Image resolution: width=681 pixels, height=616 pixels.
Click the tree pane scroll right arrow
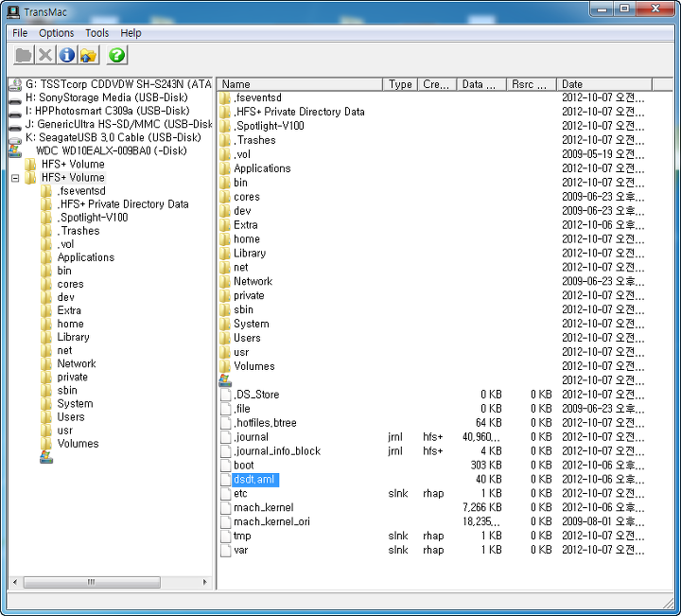coord(204,582)
